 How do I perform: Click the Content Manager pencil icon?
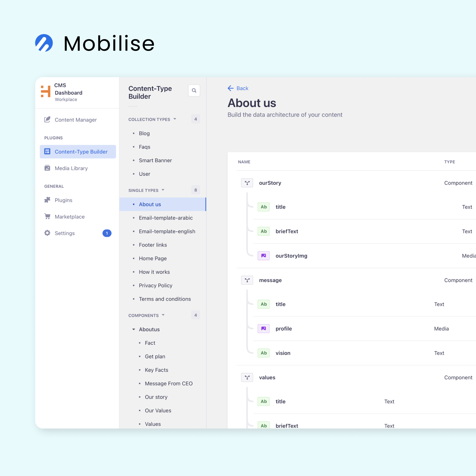47,120
